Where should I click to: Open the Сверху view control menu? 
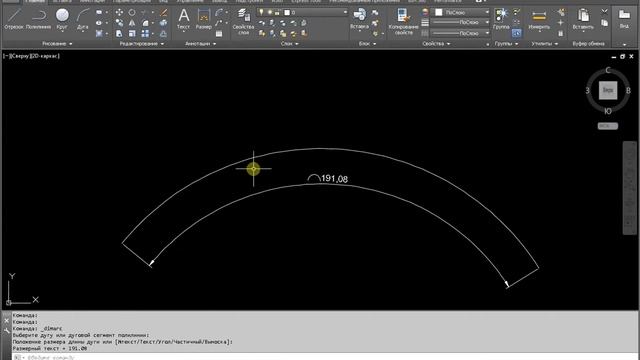(x=19, y=56)
